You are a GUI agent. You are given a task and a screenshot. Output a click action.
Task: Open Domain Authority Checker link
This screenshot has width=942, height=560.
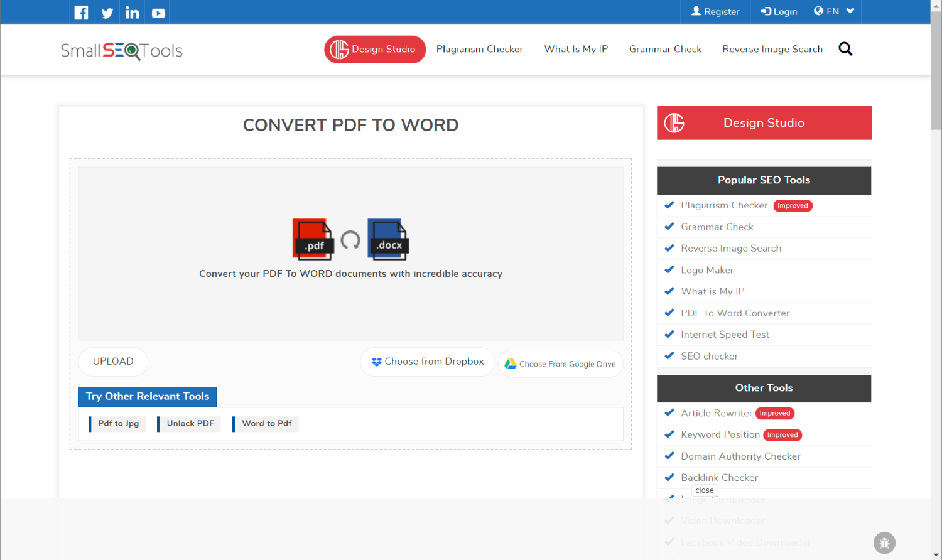[x=741, y=456]
